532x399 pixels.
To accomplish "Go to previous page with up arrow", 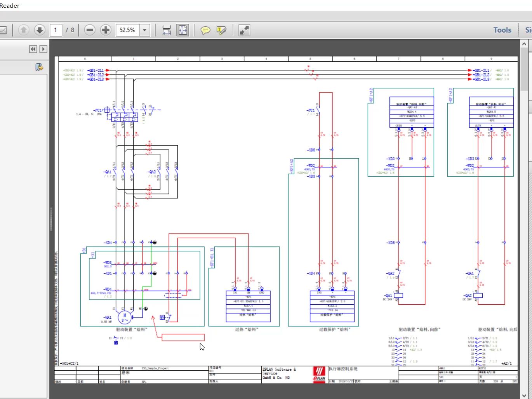I will 24,30.
